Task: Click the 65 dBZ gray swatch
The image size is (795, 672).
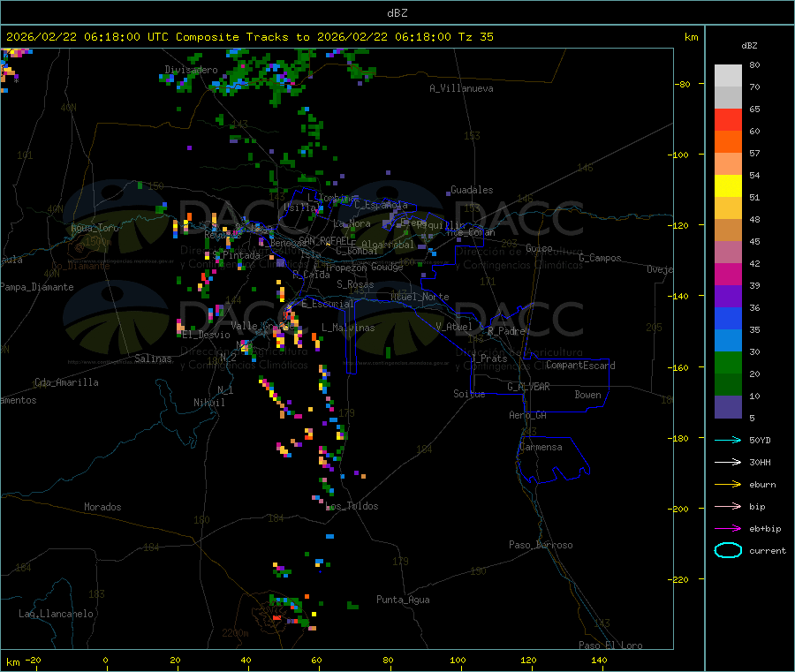Action: pos(728,98)
